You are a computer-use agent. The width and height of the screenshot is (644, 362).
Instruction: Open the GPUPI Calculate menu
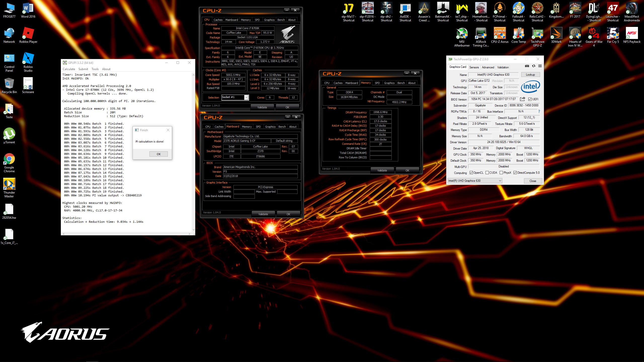point(69,69)
